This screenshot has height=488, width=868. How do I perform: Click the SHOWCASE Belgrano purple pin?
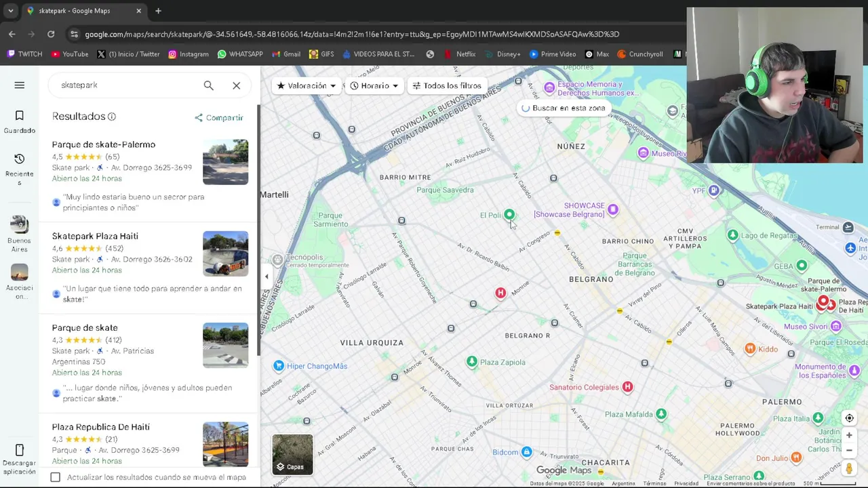coord(613,209)
